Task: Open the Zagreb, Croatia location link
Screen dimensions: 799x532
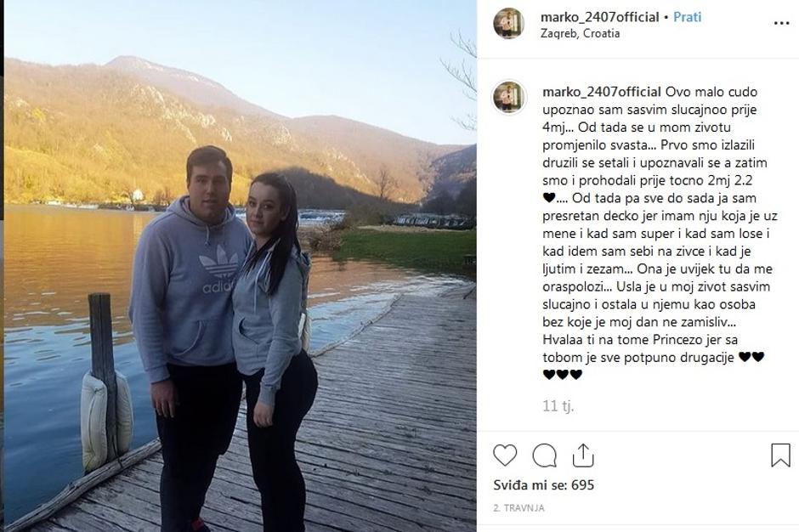Action: point(580,34)
